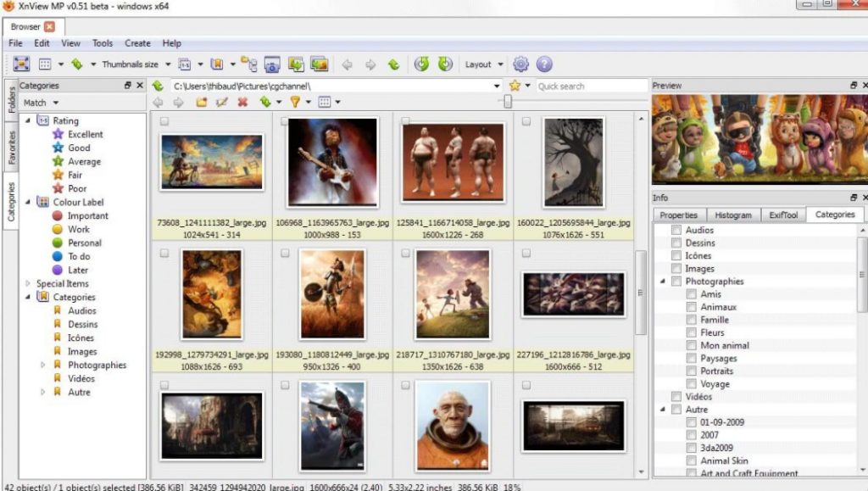This screenshot has height=491, width=868.
Task: Close the Categories panel
Action: pyautogui.click(x=140, y=86)
